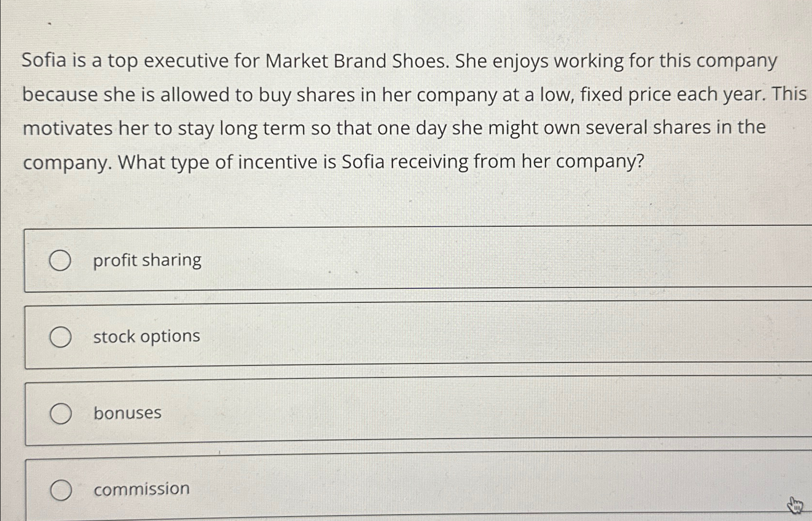Click the profit sharing answer label
The width and height of the screenshot is (812, 521).
[147, 260]
